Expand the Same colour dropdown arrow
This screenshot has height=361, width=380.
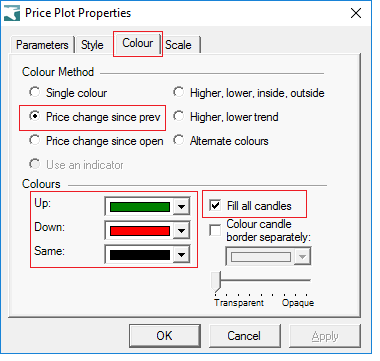181,255
